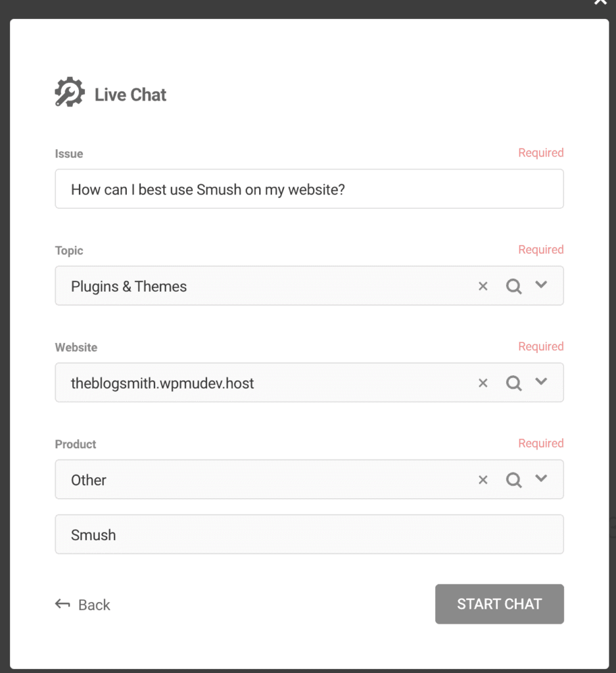Click the search magnifier in the Topic field
Viewport: 616px width, 673px height.
tap(513, 286)
